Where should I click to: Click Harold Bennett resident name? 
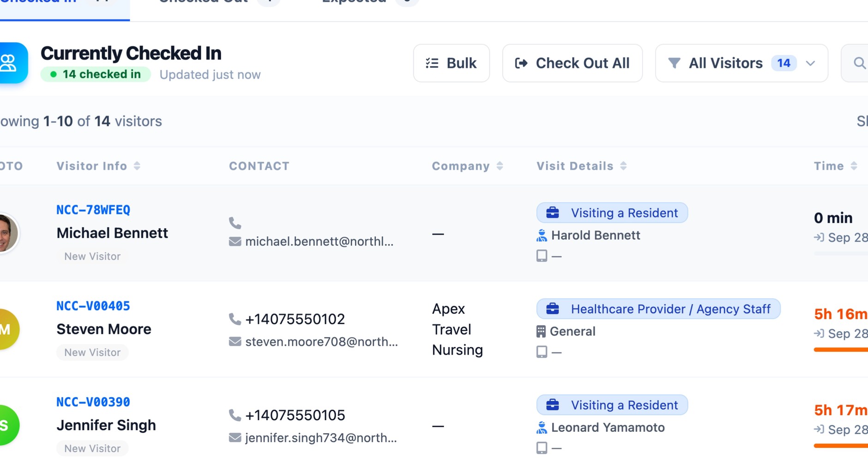tap(596, 236)
